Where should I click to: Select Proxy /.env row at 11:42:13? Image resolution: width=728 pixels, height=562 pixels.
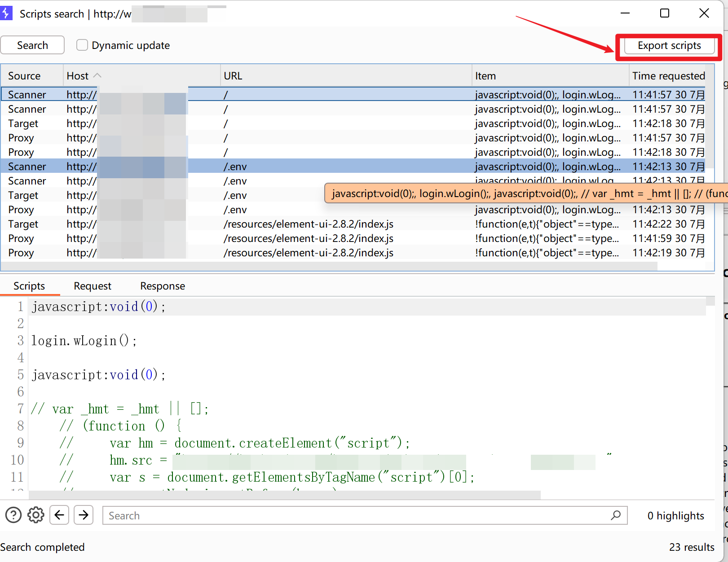(353, 210)
